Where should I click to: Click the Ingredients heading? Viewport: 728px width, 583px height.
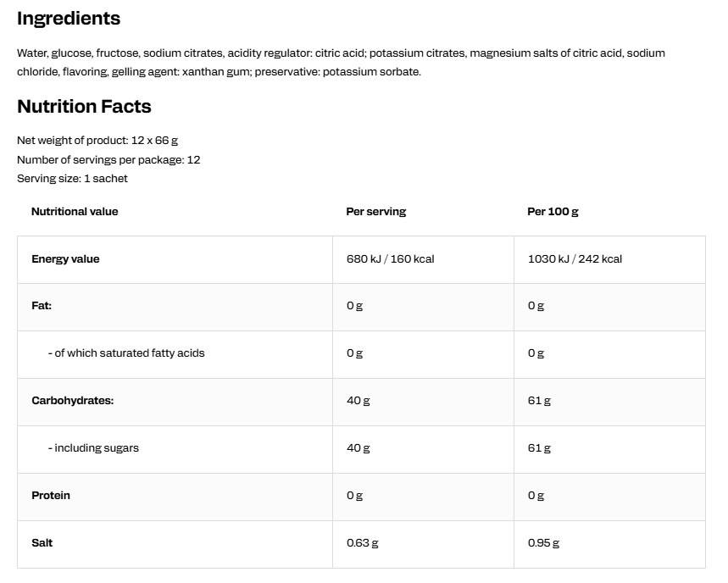(x=69, y=19)
